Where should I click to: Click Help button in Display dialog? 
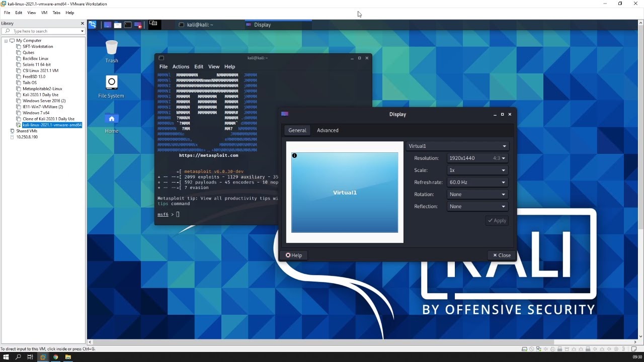click(x=294, y=255)
